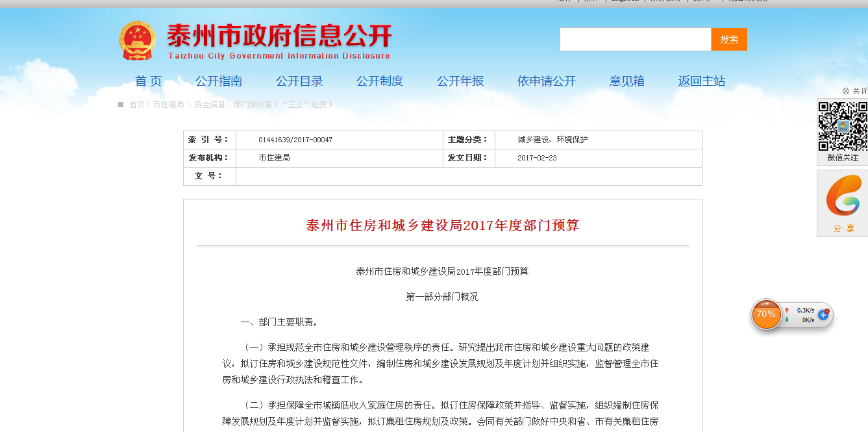The width and height of the screenshot is (868, 432).
Task: Click the blue plus icon on speed widget
Action: [823, 315]
